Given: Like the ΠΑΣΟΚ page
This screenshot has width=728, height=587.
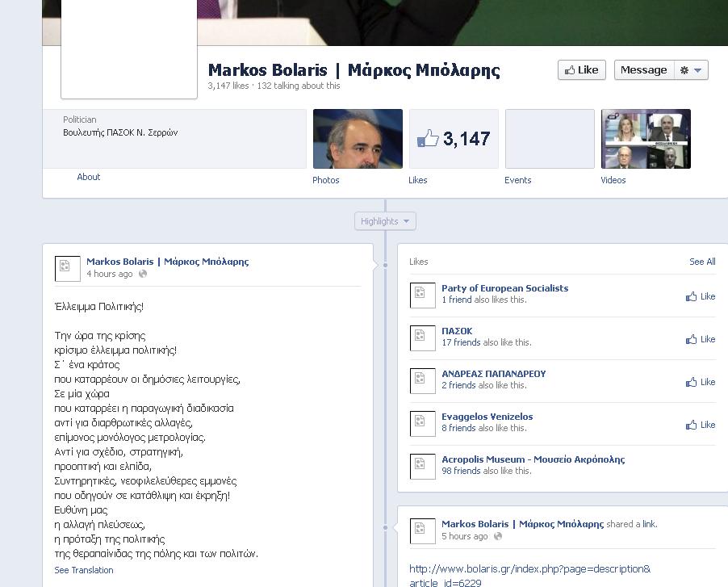Looking at the screenshot, I should pyautogui.click(x=701, y=339).
